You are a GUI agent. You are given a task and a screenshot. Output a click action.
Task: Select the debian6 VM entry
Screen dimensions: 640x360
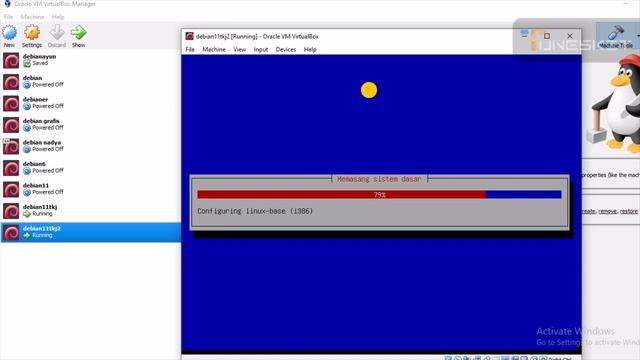[x=91, y=167]
